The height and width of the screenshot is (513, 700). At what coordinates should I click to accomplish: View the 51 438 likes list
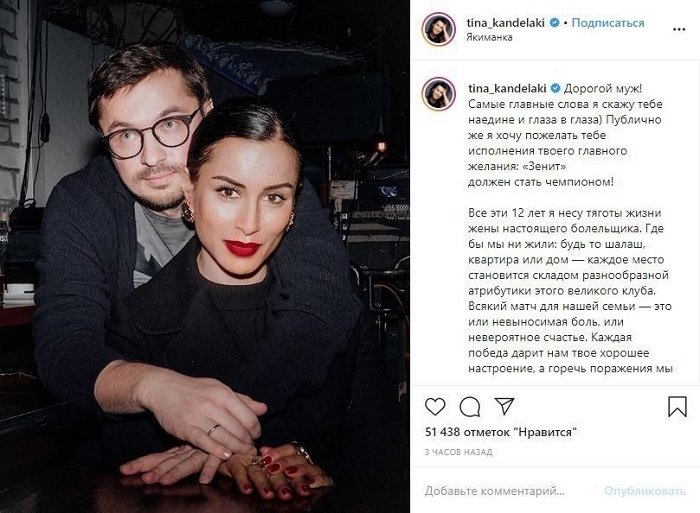(500, 432)
